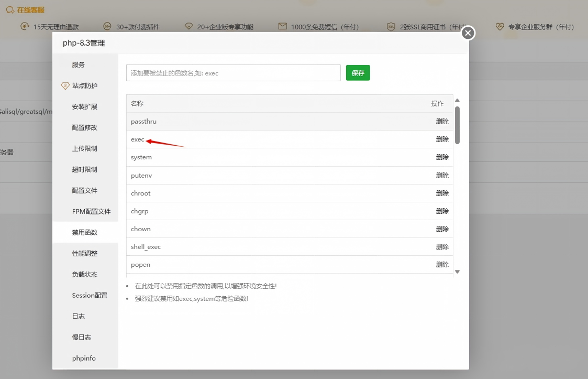588x379 pixels.
Task: Click the system name in the list
Action: pyautogui.click(x=141, y=157)
